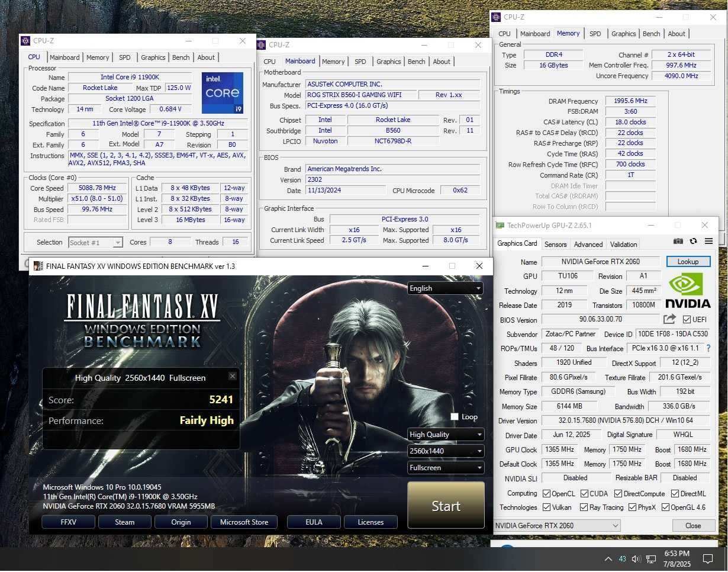This screenshot has height=572, width=728.
Task: Click the Core Speed value 5088.78 MHz
Action: (98, 188)
